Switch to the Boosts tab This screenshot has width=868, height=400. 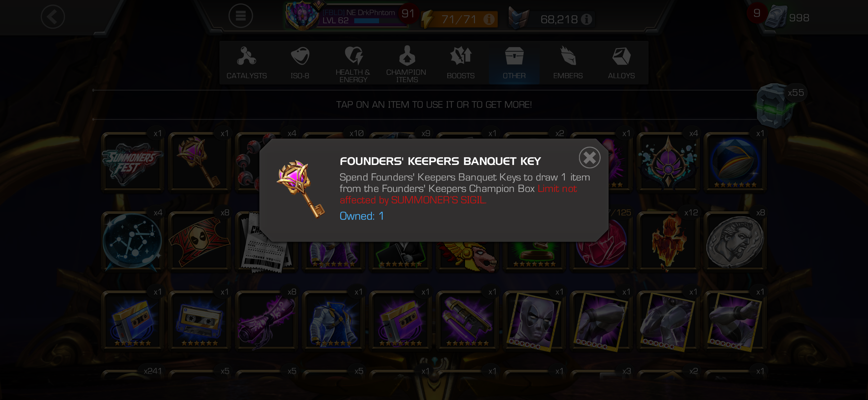pos(460,63)
